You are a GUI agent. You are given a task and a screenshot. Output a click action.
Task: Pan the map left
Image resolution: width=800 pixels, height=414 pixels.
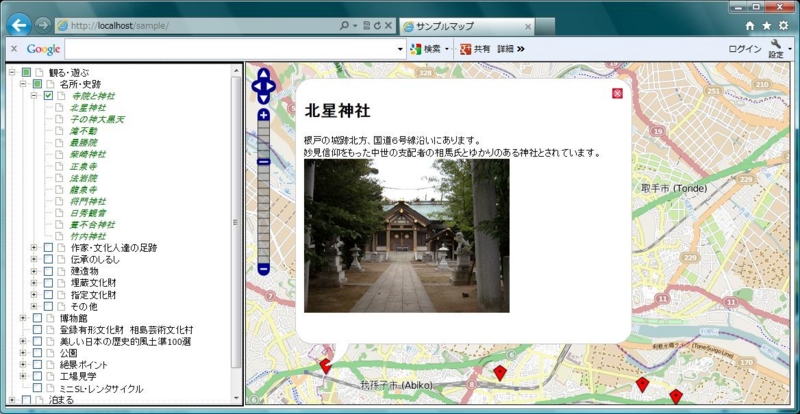pyautogui.click(x=256, y=86)
